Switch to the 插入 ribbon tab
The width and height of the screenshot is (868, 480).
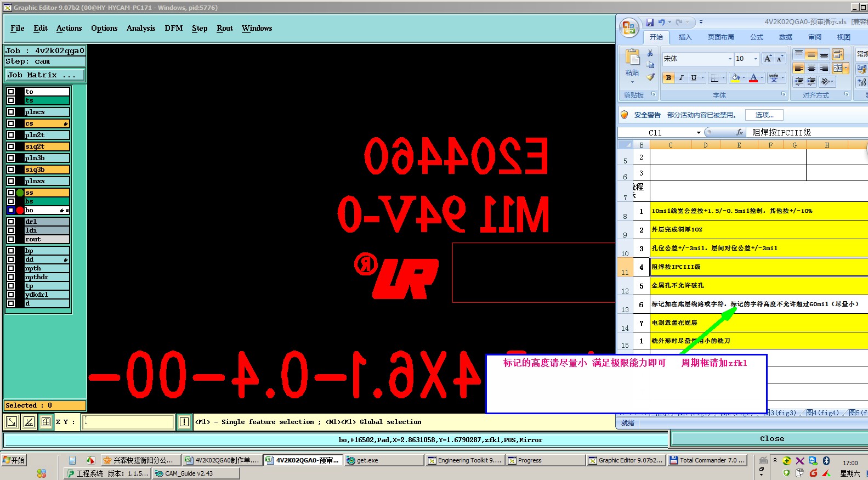(x=685, y=37)
